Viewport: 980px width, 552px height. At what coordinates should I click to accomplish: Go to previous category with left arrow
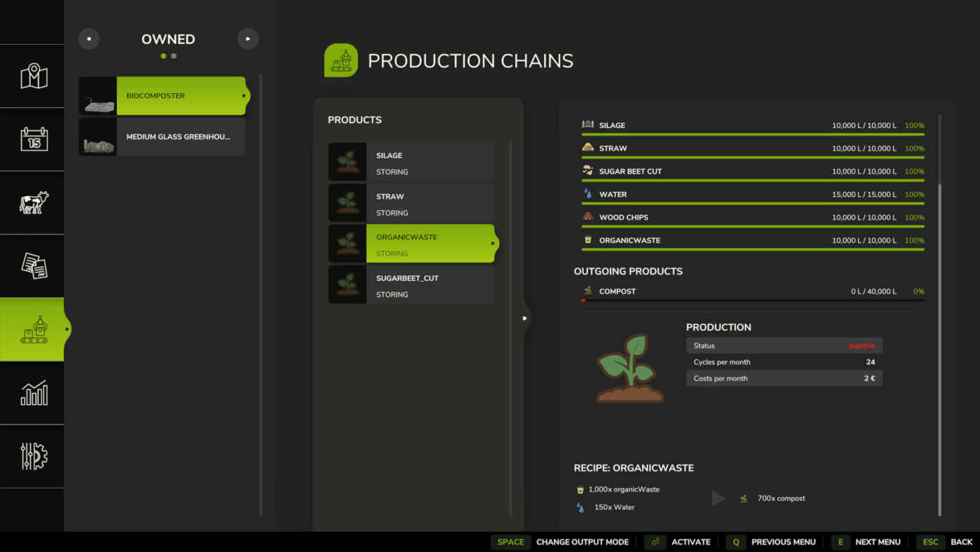pyautogui.click(x=89, y=39)
